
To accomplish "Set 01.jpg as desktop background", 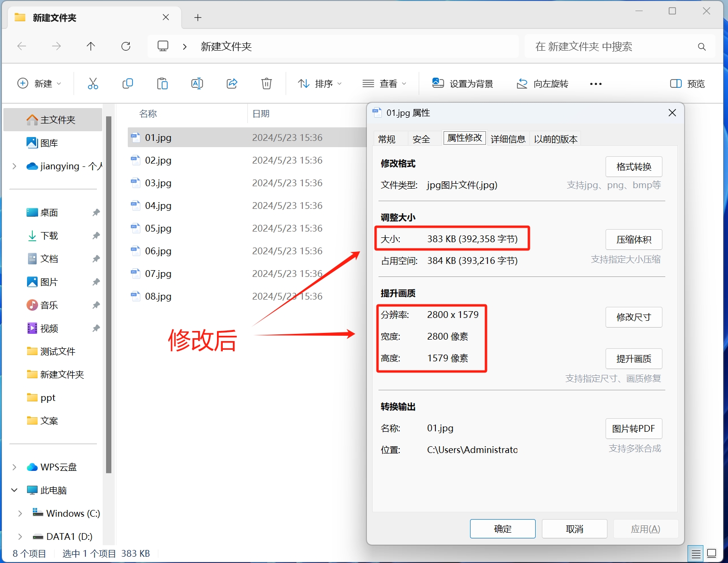I will pos(463,83).
